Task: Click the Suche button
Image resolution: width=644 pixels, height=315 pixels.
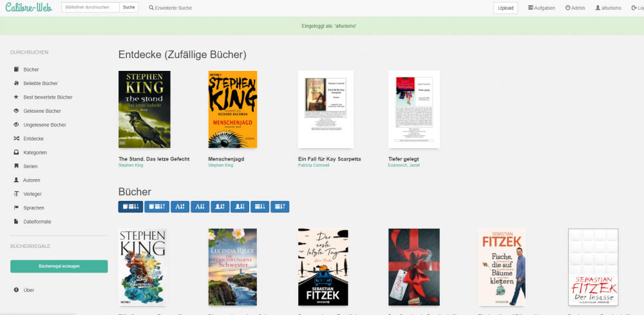Action: click(x=129, y=7)
